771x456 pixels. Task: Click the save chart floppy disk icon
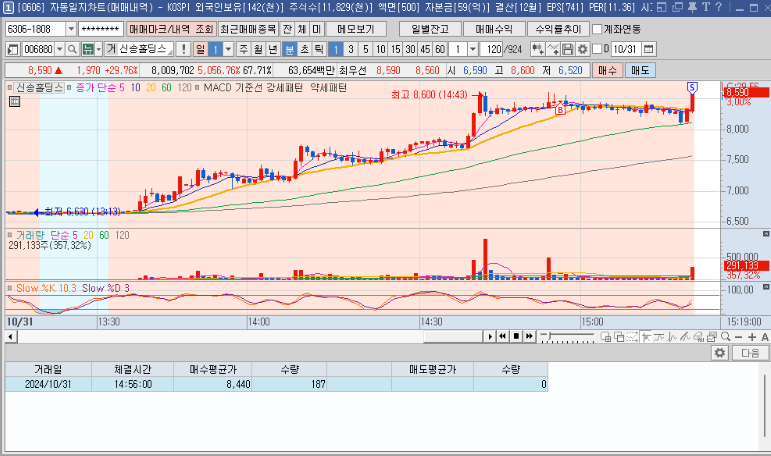point(567,49)
